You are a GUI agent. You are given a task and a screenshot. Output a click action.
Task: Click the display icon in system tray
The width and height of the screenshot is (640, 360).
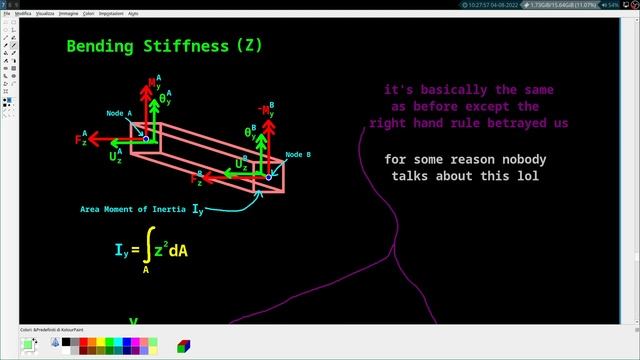pyautogui.click(x=626, y=5)
